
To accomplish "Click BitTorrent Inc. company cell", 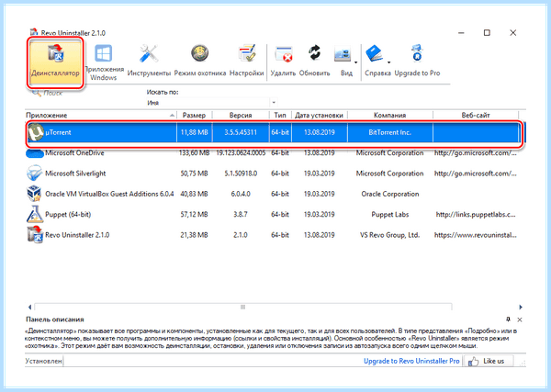I will click(389, 132).
